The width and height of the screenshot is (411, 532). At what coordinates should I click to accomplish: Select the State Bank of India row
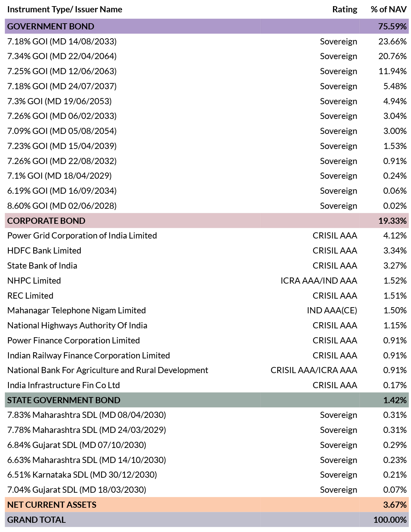point(207,265)
